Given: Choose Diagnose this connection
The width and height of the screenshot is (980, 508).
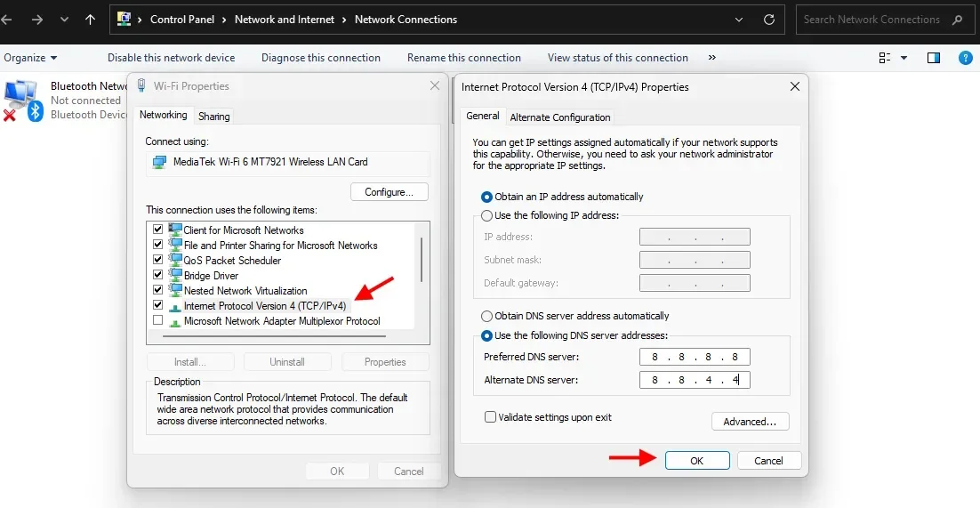Looking at the screenshot, I should 321,58.
